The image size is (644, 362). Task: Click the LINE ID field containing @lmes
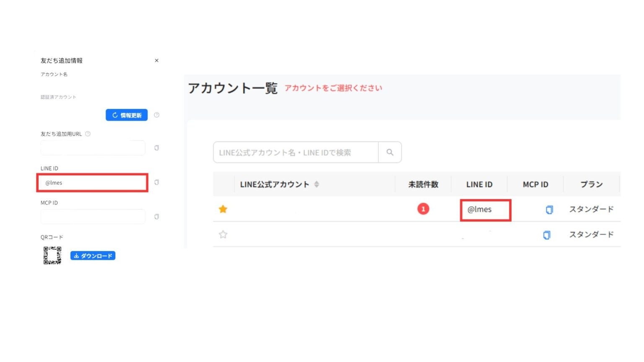[93, 183]
